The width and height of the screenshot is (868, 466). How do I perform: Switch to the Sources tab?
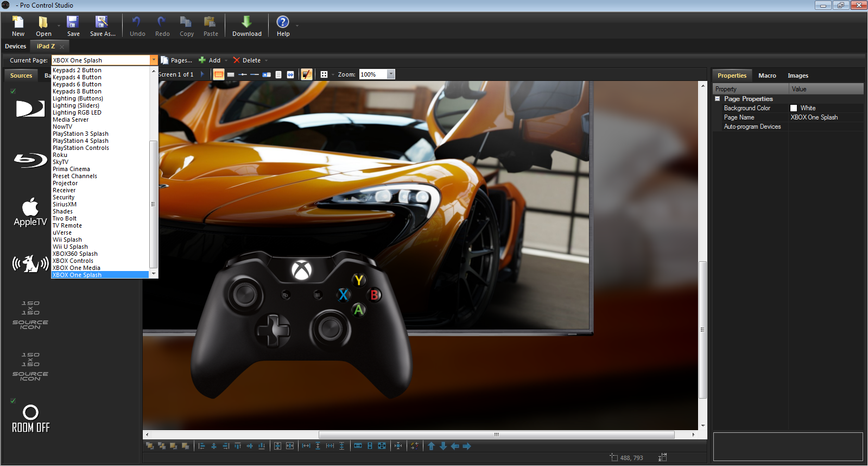(21, 75)
